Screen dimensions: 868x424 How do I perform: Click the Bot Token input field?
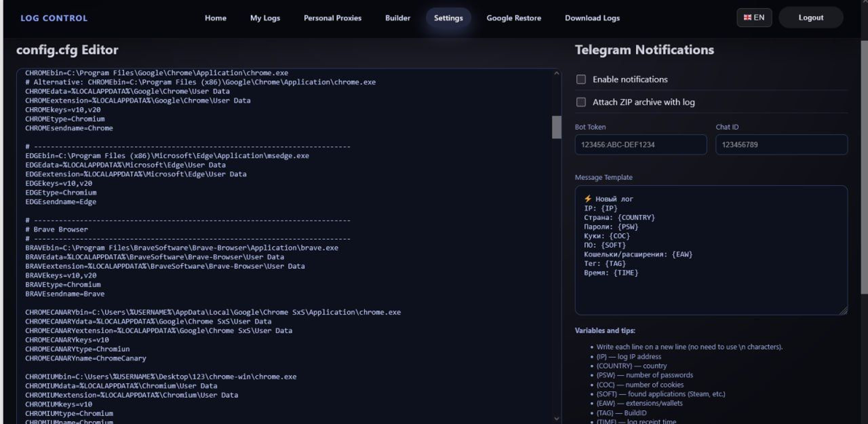(640, 145)
